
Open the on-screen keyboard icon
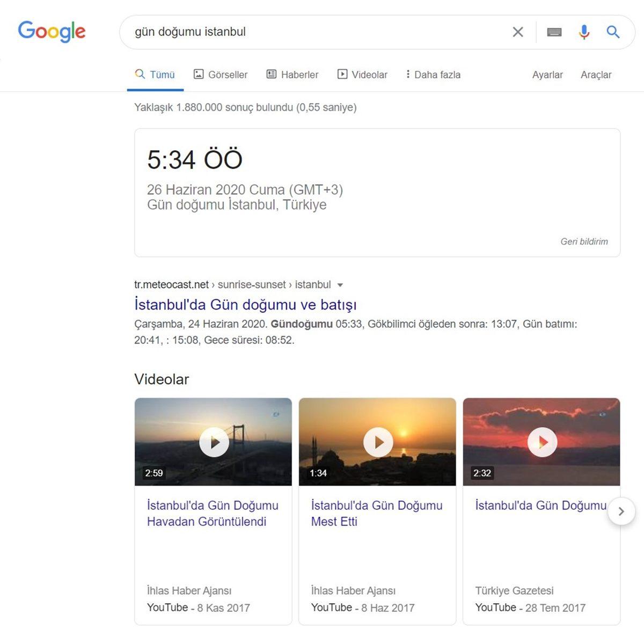pyautogui.click(x=554, y=32)
